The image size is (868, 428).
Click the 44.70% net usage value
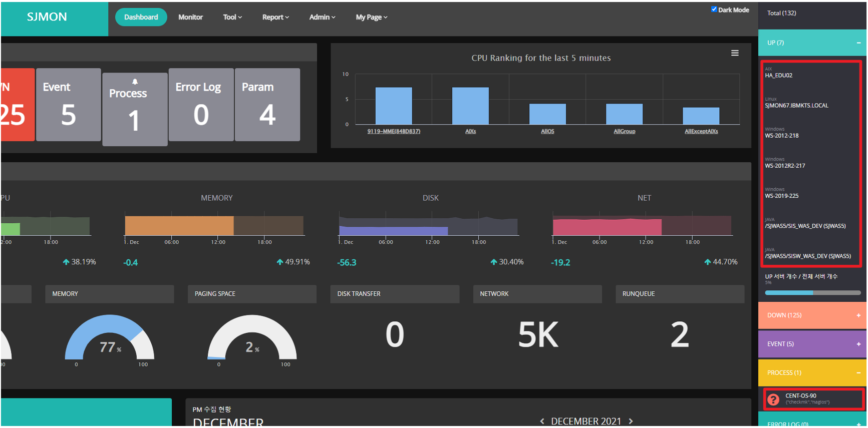[x=725, y=262]
